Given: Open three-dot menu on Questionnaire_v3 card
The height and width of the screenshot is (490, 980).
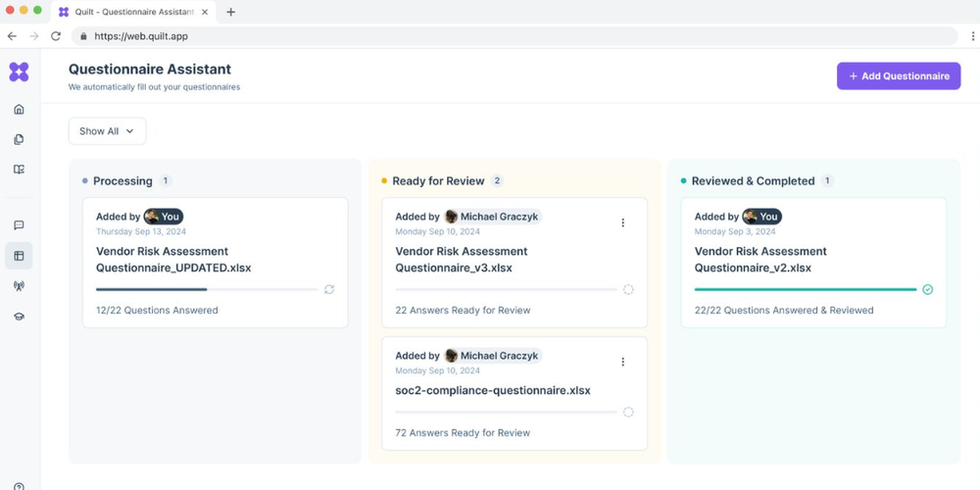Looking at the screenshot, I should coord(622,222).
